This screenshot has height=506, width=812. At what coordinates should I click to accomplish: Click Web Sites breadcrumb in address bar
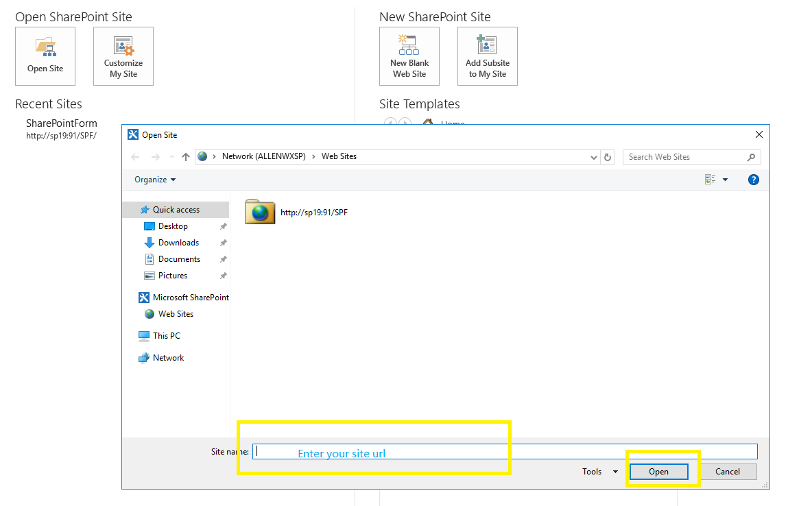coord(339,156)
